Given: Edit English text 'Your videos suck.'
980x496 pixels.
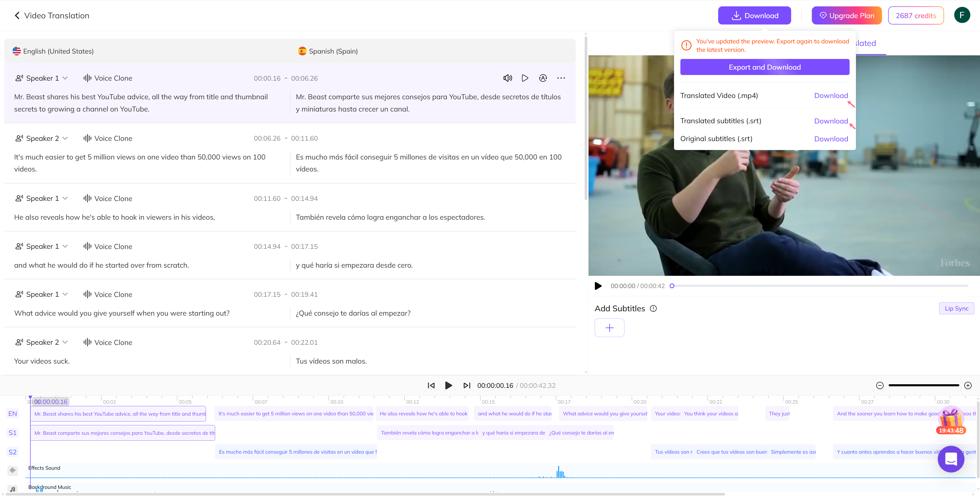Looking at the screenshot, I should [x=42, y=361].
